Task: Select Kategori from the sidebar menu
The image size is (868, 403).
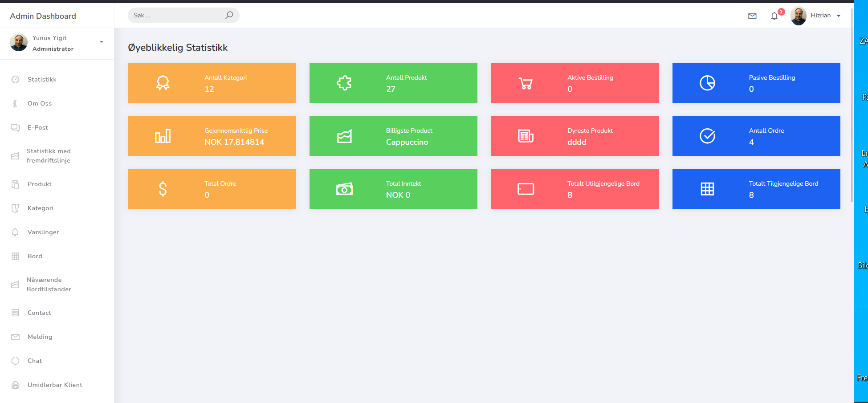Action: pyautogui.click(x=41, y=208)
